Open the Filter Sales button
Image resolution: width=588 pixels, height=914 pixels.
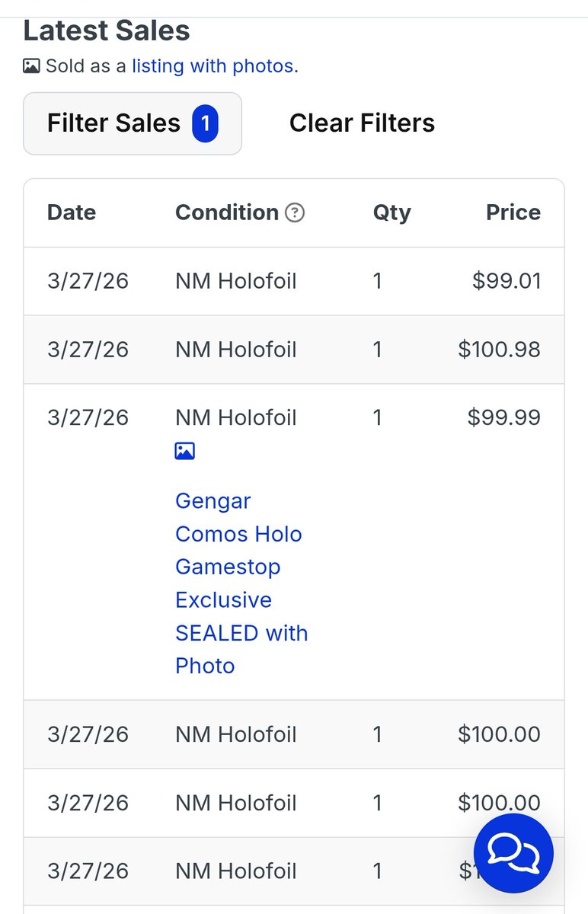point(114,123)
